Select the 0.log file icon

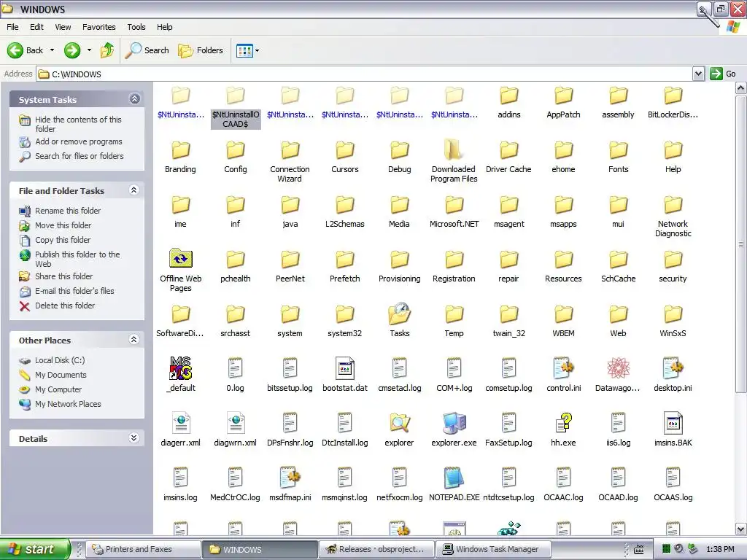pyautogui.click(x=236, y=368)
